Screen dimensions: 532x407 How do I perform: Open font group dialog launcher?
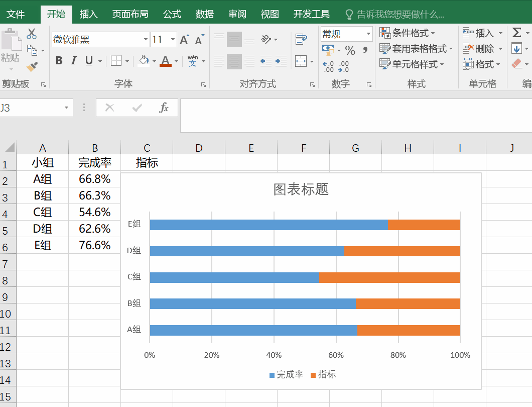203,84
